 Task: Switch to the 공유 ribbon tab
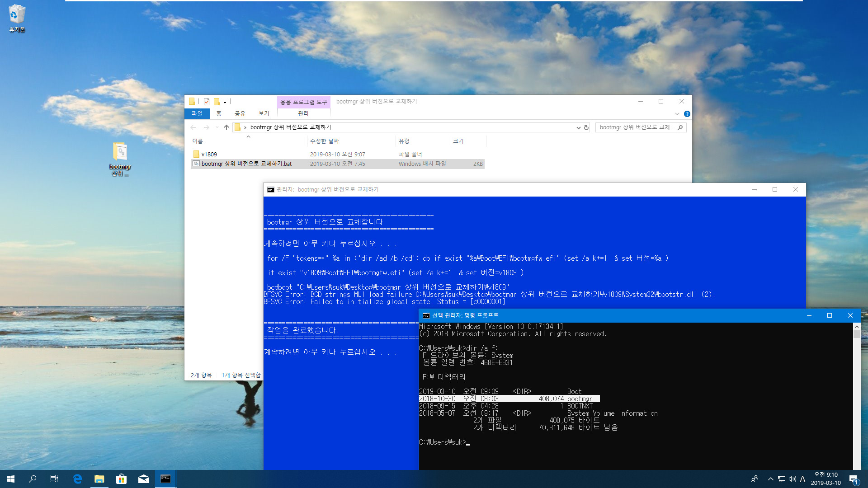(x=240, y=113)
